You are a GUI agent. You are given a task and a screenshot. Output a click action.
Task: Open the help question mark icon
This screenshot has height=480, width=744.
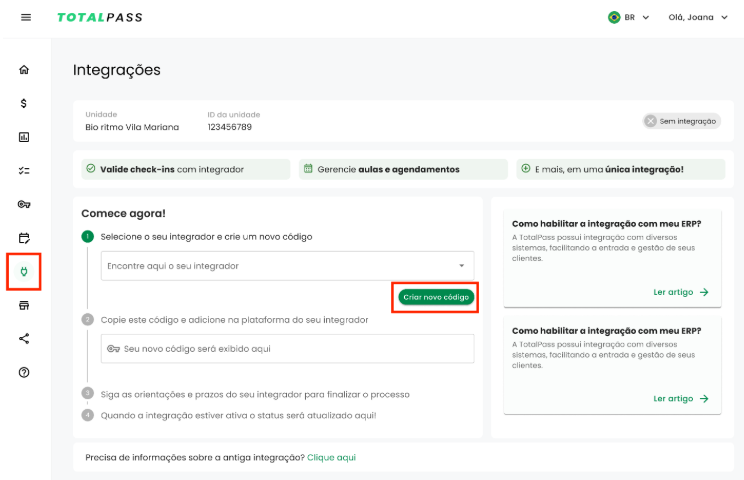pyautogui.click(x=24, y=372)
